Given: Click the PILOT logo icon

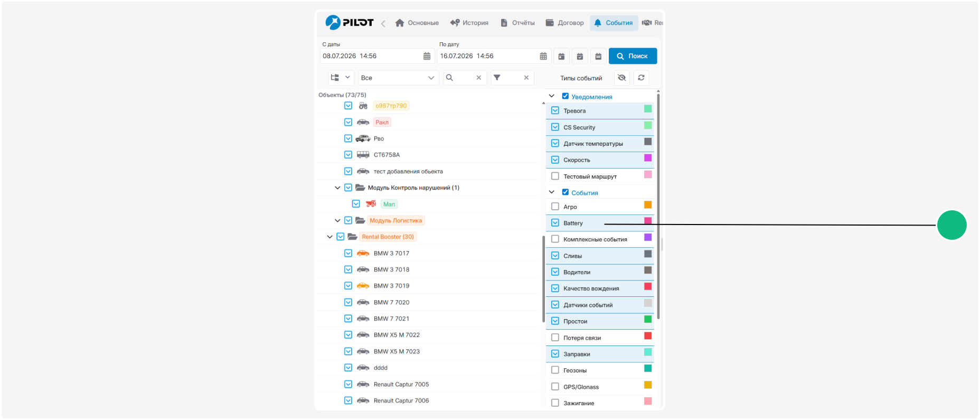Looking at the screenshot, I should [x=333, y=22].
